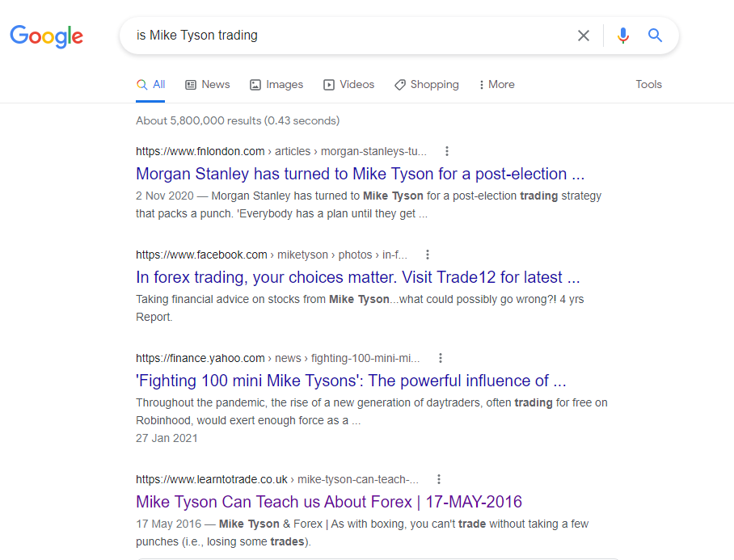Open the Trade12 forex trading result
The height and width of the screenshot is (560, 734).
(357, 277)
